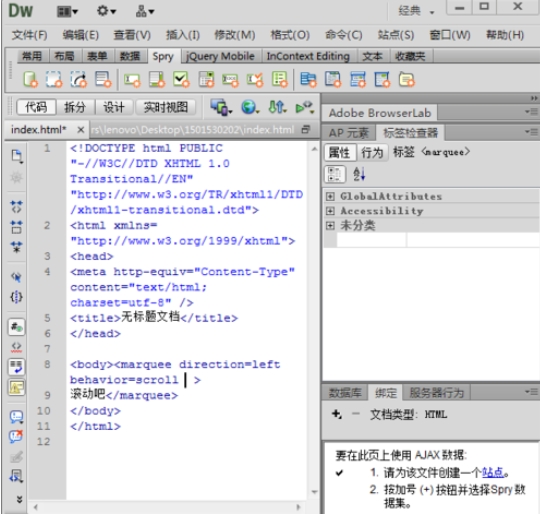The image size is (540, 514).
Task: Switch to Split (拆分) view
Action: (x=75, y=107)
